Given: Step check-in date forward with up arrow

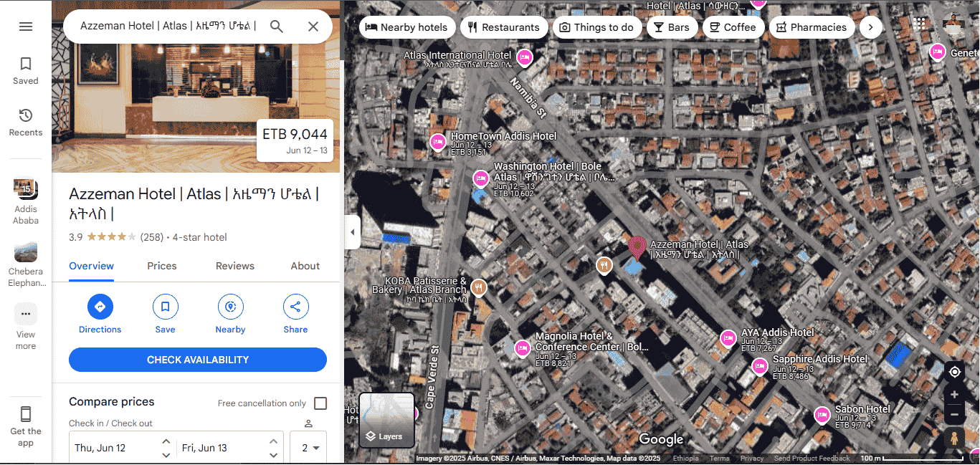Looking at the screenshot, I should 166,441.
